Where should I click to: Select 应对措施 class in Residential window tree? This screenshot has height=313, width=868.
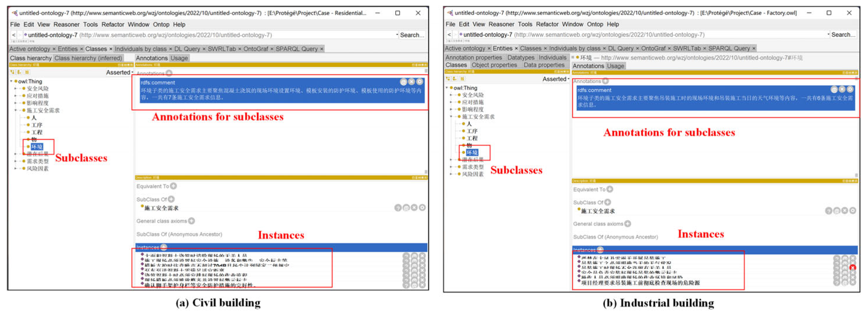point(37,96)
